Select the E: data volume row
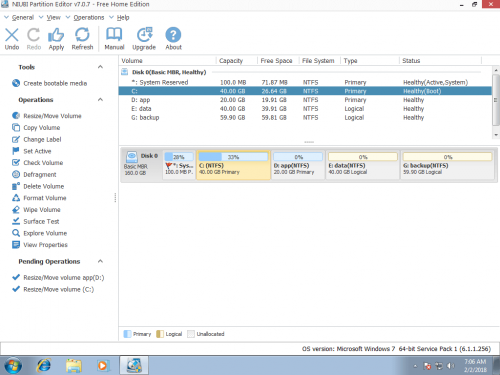The height and width of the screenshot is (375, 500). click(x=305, y=109)
